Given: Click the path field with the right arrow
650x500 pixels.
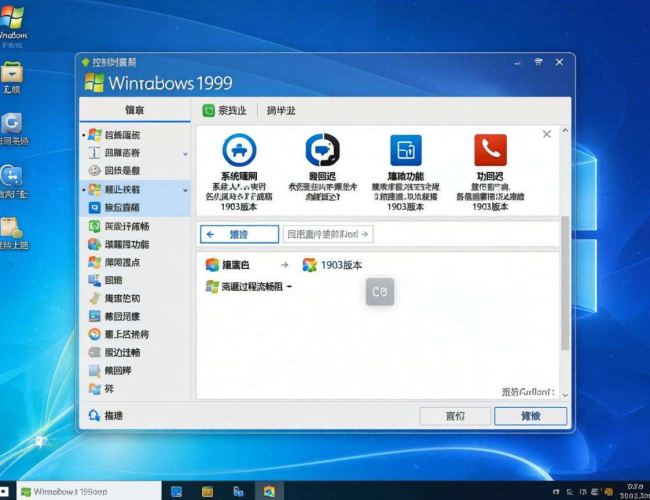Looking at the screenshot, I should 328,234.
